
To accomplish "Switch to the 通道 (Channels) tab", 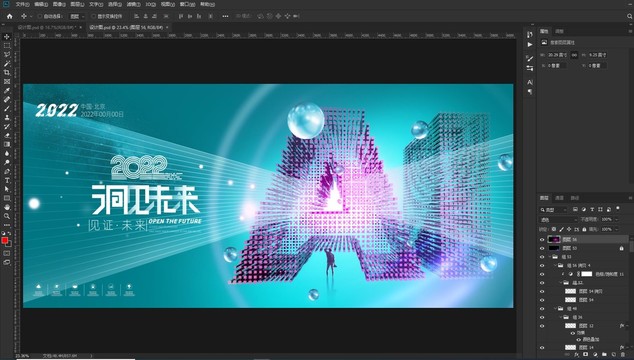I will point(559,198).
